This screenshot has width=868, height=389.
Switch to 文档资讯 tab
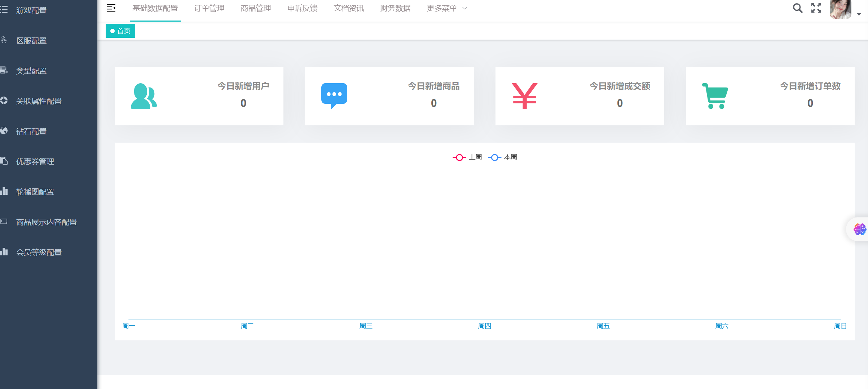(x=349, y=8)
